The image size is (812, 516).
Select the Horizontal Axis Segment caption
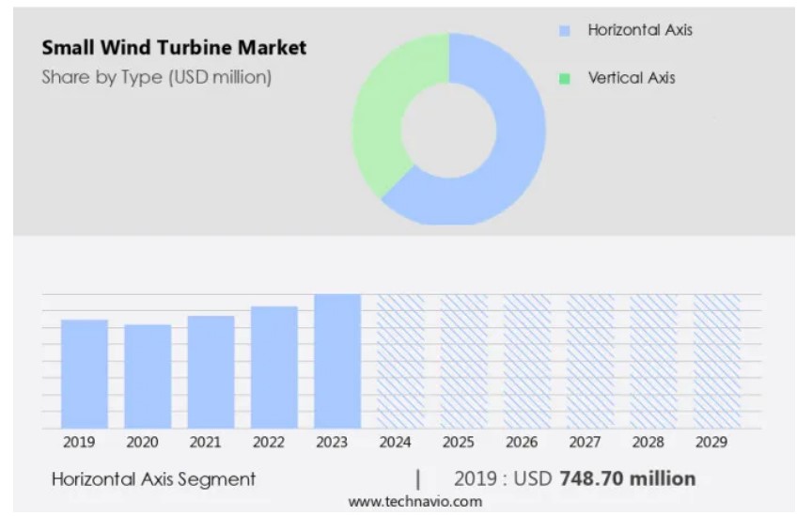tap(153, 479)
